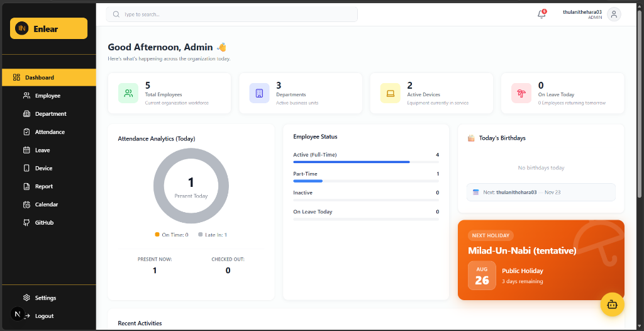Image resolution: width=644 pixels, height=331 pixels.
Task: Click the Inactive progress bar
Action: [366, 200]
